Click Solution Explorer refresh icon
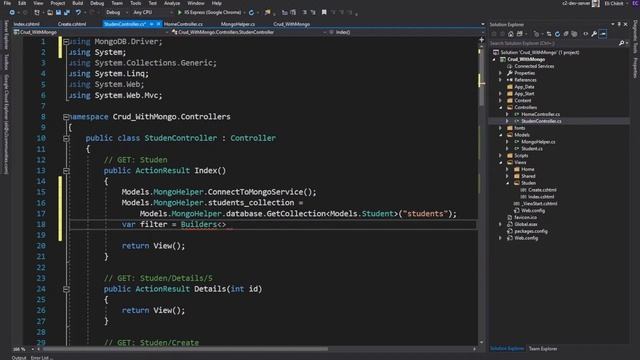 [x=557, y=34]
